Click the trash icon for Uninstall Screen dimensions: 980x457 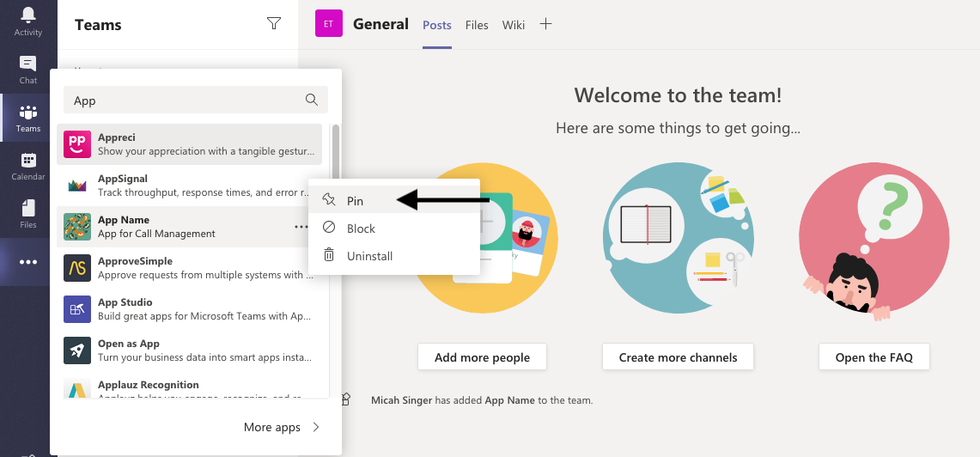[329, 255]
